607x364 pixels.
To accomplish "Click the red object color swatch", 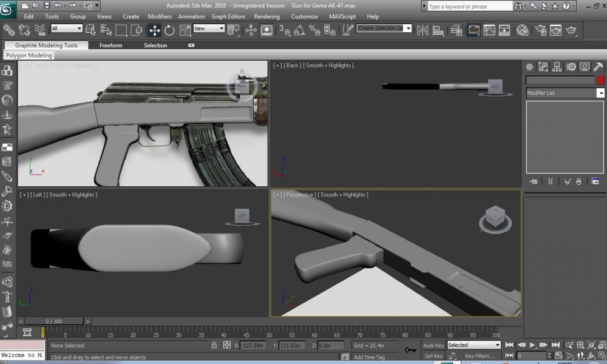I will click(x=600, y=80).
